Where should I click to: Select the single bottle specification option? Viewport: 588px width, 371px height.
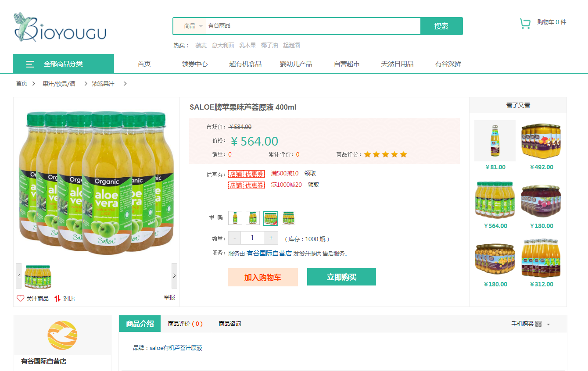point(235,218)
